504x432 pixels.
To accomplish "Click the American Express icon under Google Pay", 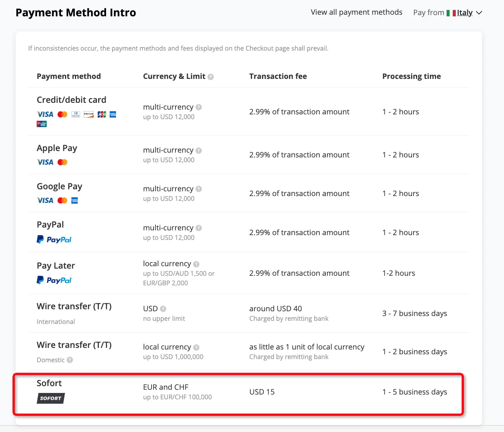I will tap(75, 200).
